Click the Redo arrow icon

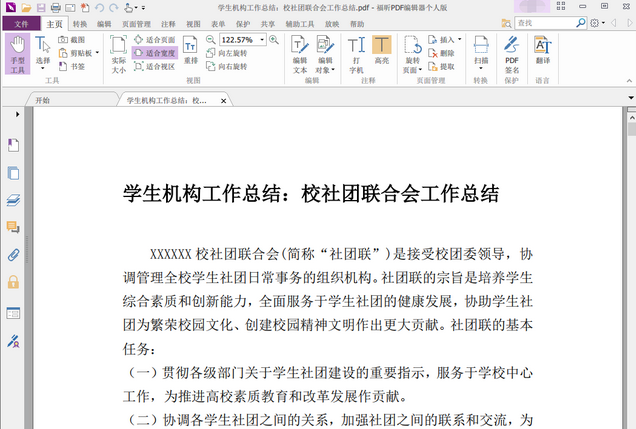point(114,7)
